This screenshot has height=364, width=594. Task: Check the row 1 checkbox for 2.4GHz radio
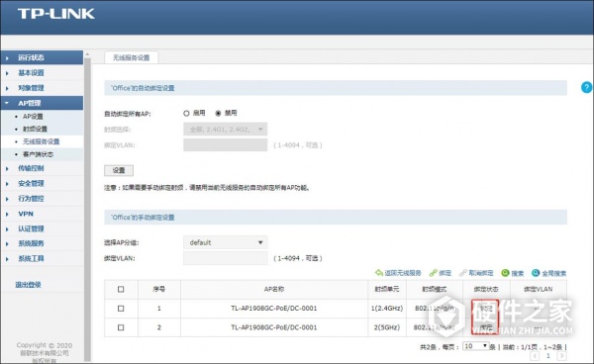[x=121, y=309]
